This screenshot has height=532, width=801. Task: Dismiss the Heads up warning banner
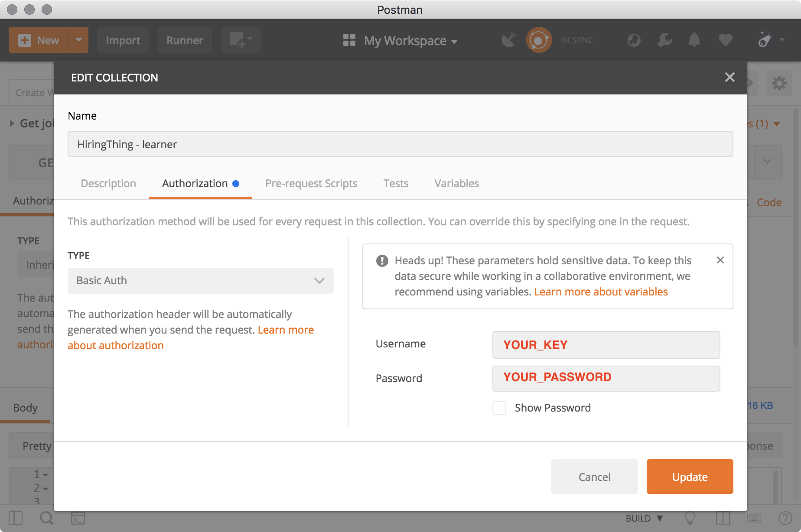pos(720,260)
